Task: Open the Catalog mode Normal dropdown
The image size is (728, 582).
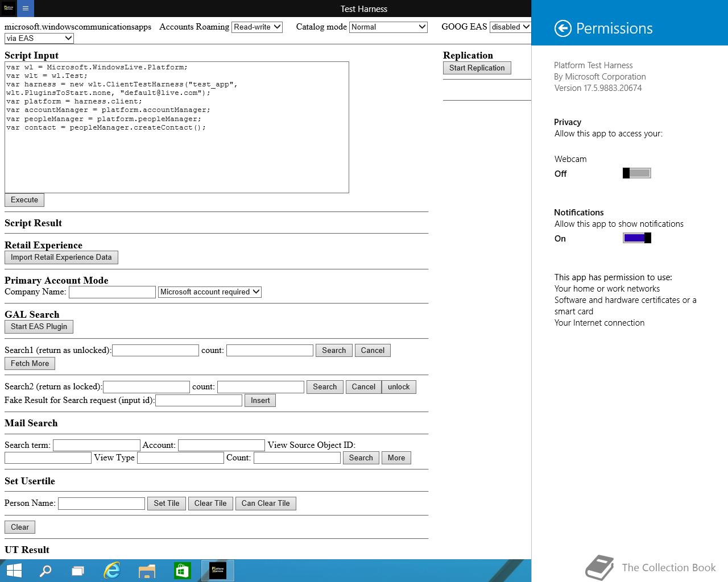Action: (388, 27)
